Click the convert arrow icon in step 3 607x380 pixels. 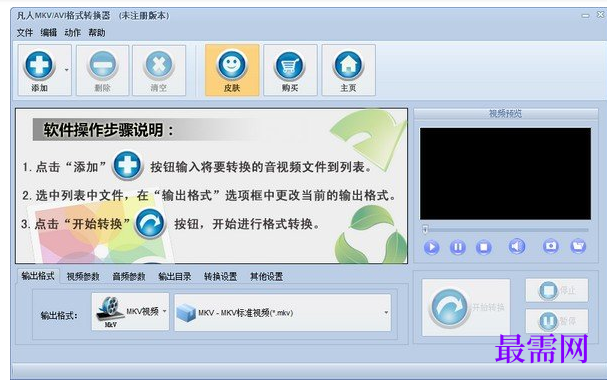coord(150,223)
